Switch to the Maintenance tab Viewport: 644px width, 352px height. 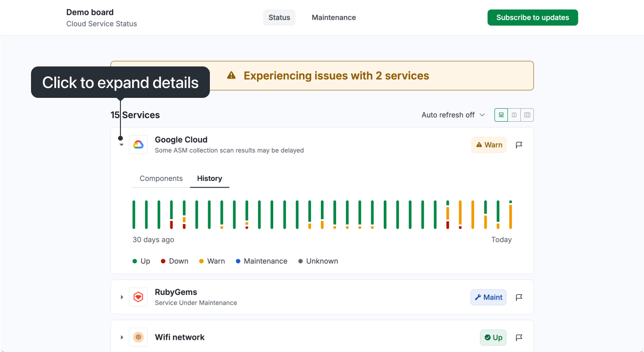[333, 17]
